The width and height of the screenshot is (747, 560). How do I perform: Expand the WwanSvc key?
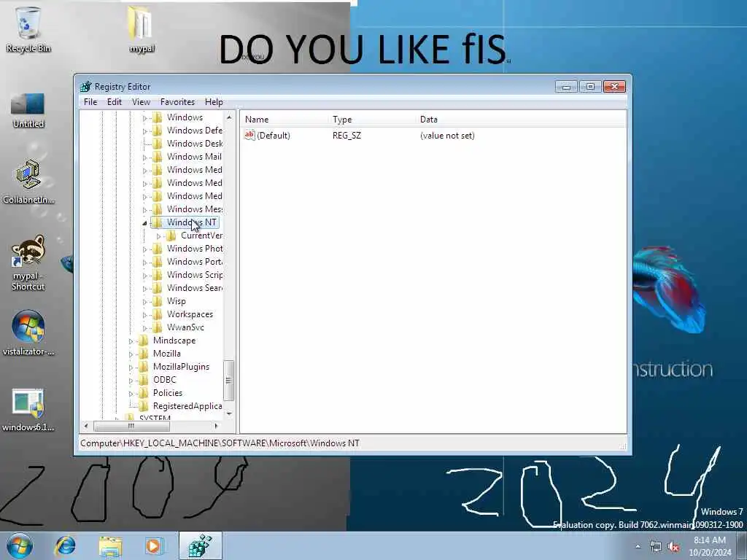tap(144, 328)
